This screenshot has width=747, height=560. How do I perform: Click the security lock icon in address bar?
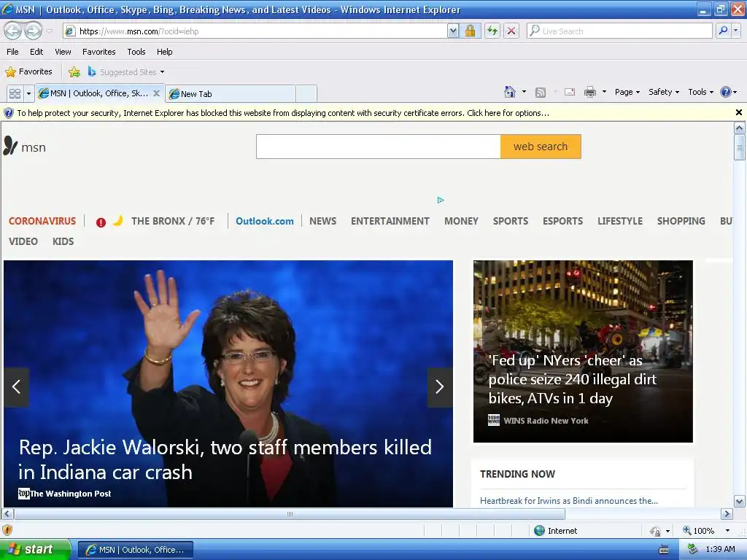tap(470, 31)
